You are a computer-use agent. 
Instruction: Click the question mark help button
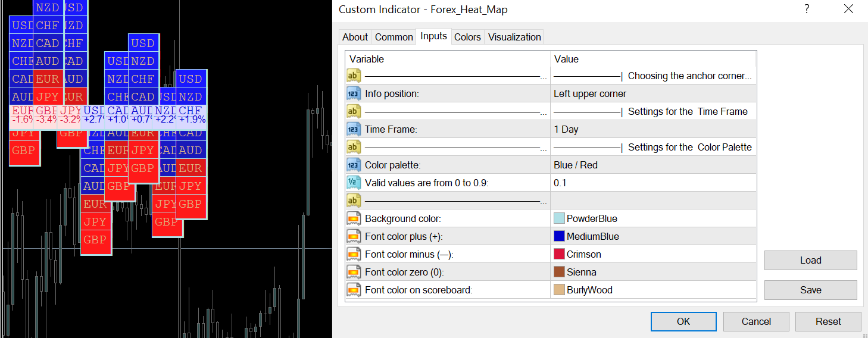[x=807, y=9]
